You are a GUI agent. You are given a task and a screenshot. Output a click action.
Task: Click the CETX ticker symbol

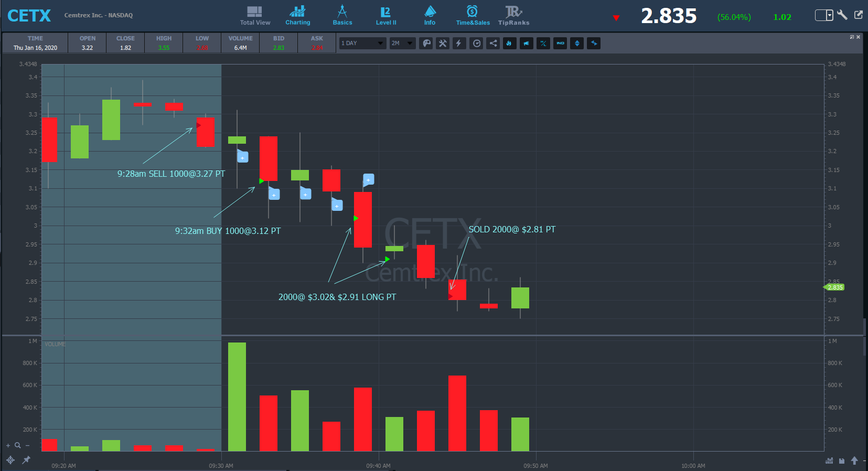click(29, 16)
